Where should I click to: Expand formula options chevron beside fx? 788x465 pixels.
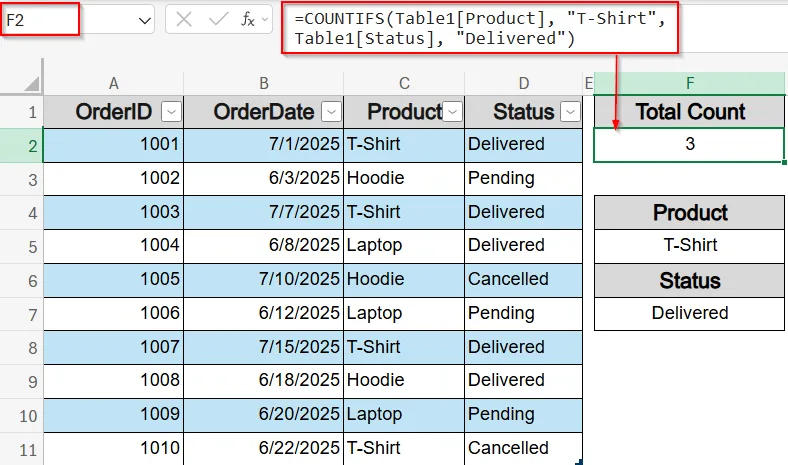264,20
